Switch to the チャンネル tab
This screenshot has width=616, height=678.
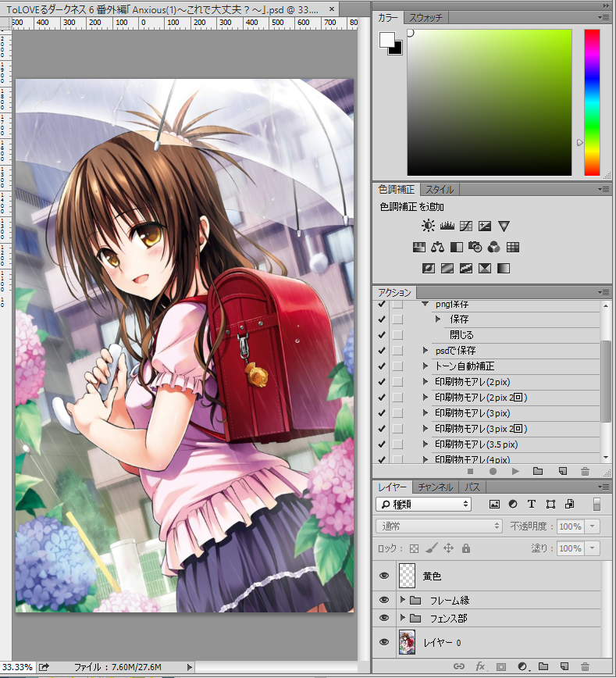coord(436,487)
